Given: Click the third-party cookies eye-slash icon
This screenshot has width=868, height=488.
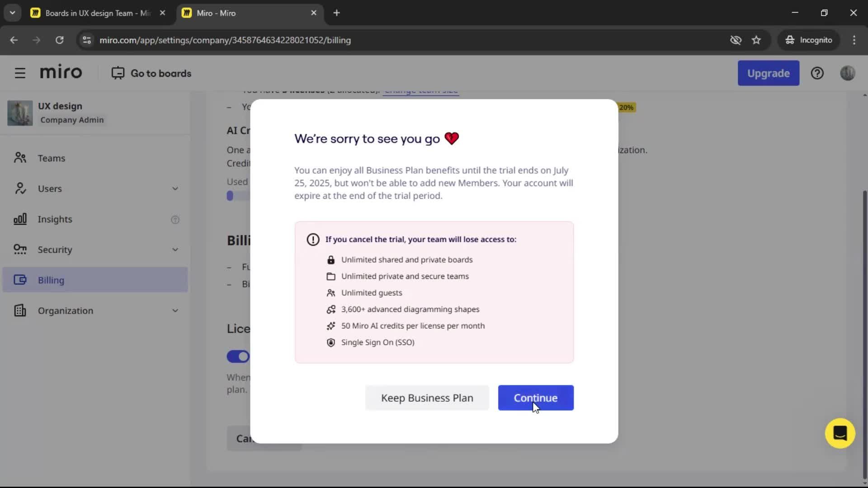Looking at the screenshot, I should click(x=736, y=40).
